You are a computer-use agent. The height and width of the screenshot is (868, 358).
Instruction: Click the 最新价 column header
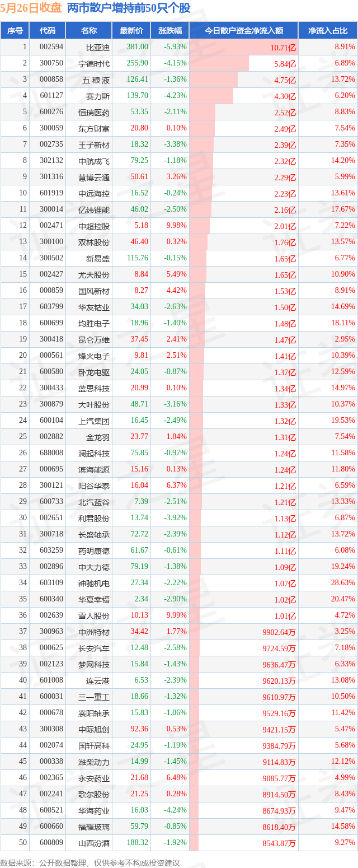tap(131, 31)
